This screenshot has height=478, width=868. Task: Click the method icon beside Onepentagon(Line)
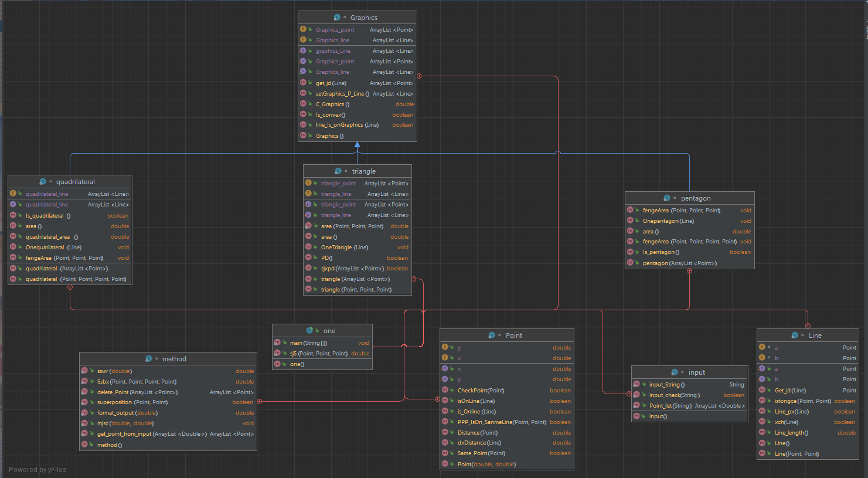pos(630,221)
